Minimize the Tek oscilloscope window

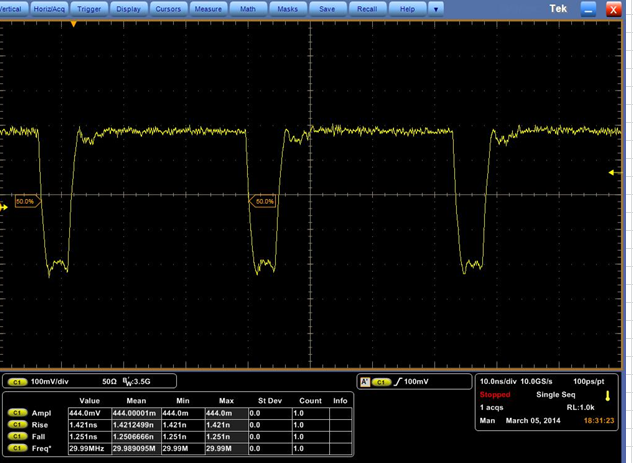point(589,9)
